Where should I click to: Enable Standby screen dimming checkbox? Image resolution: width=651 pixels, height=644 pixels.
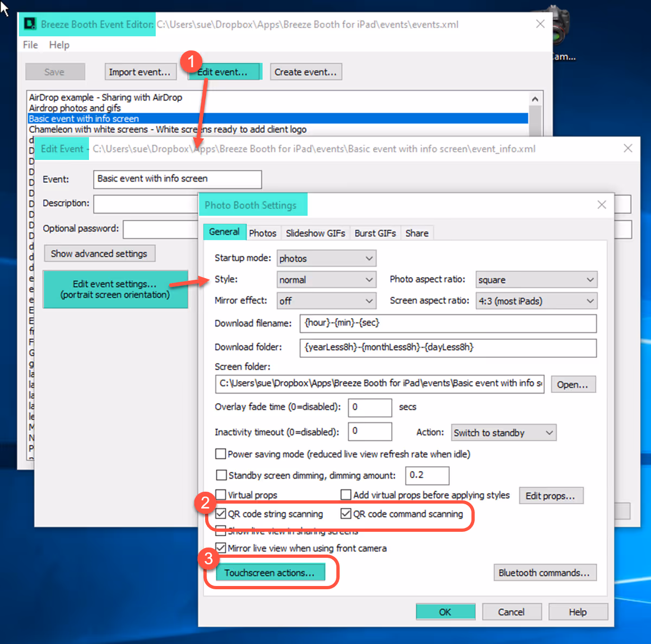click(x=221, y=475)
